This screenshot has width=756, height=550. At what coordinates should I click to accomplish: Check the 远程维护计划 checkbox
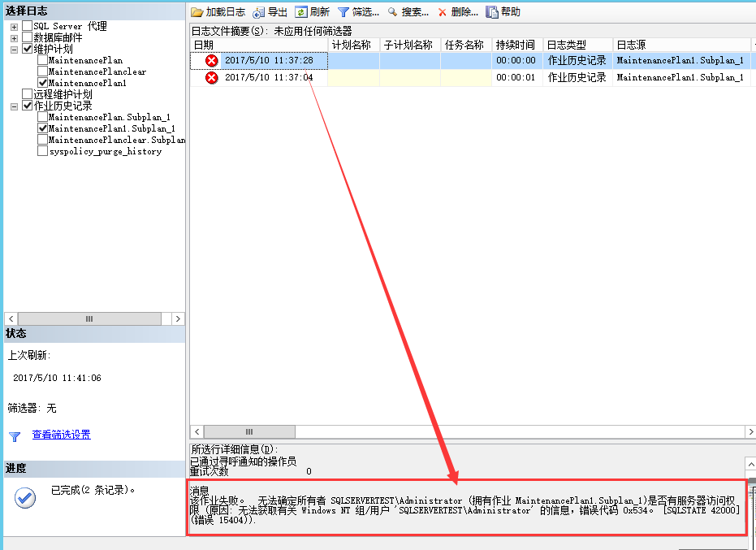coord(28,94)
